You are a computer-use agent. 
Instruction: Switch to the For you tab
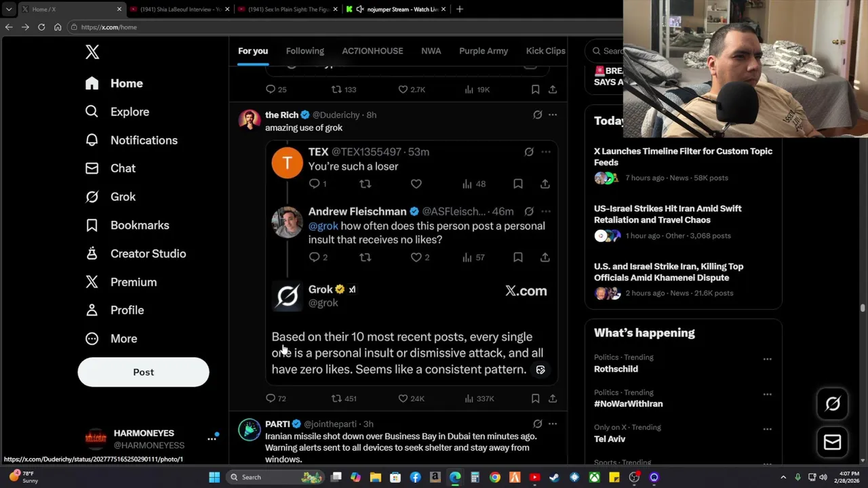253,51
